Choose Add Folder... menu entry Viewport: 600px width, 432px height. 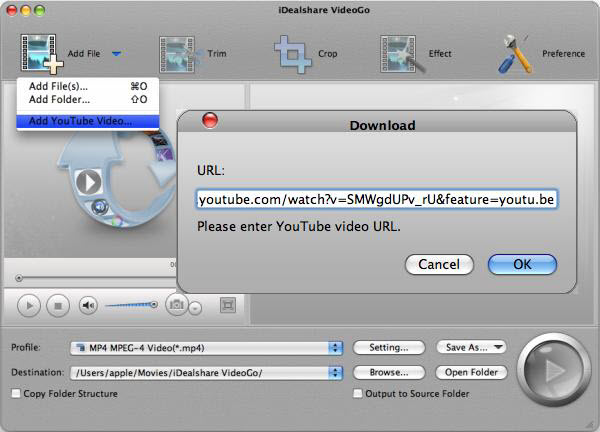pyautogui.click(x=88, y=99)
